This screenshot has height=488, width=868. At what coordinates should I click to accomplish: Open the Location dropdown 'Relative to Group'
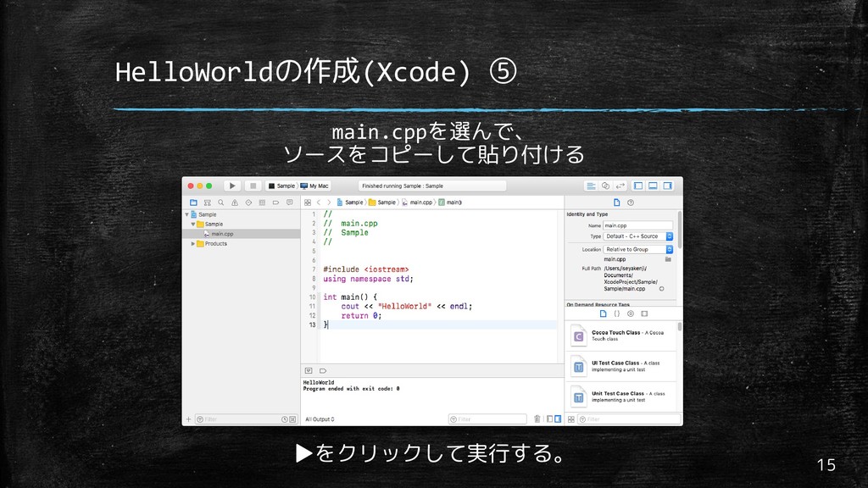tap(637, 250)
